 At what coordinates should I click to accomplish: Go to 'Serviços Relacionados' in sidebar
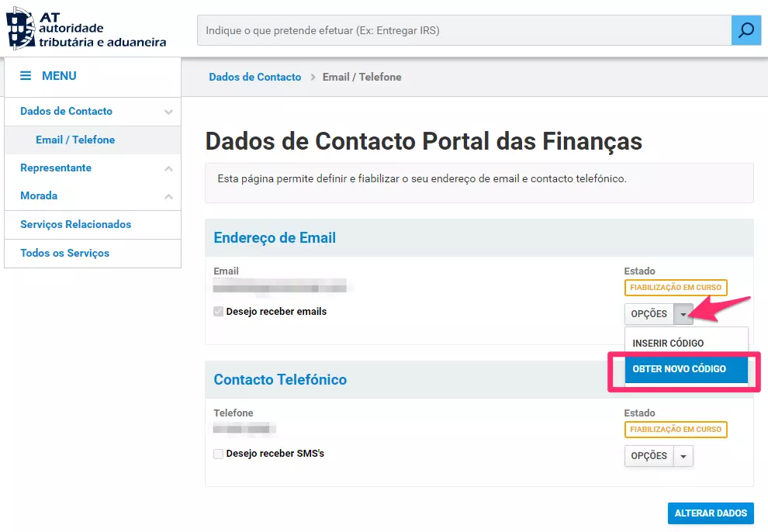[x=76, y=225]
